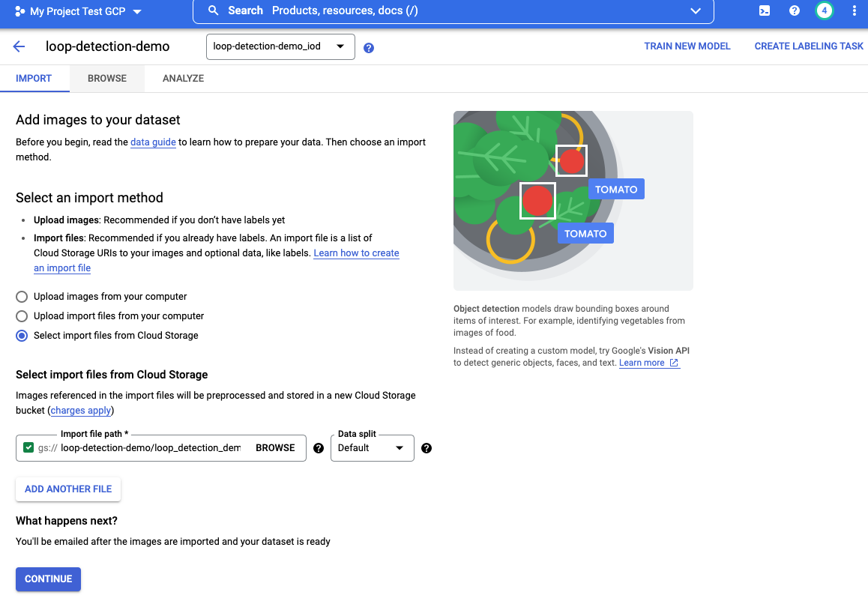Click help icon next to Data split
Image resolution: width=868 pixels, height=598 pixels.
[x=427, y=448]
